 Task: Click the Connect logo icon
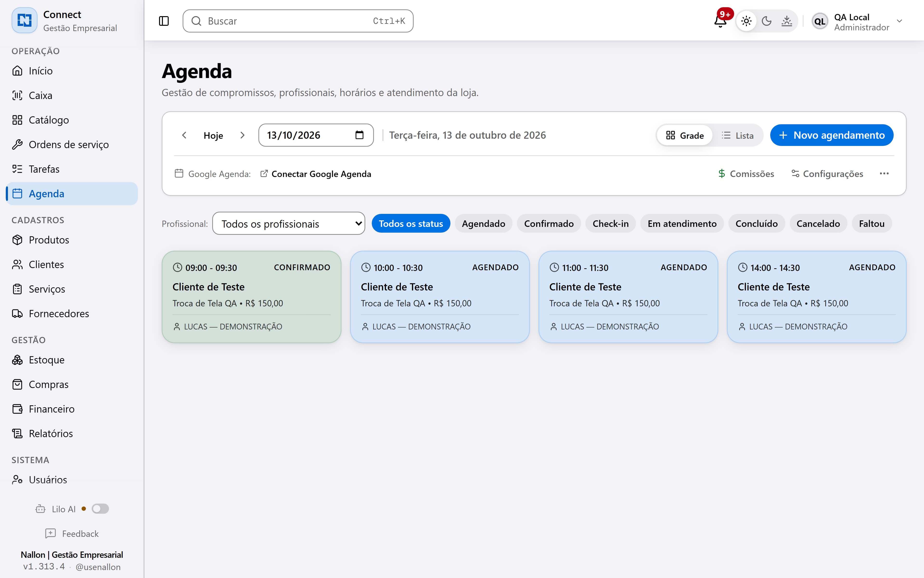coord(25,20)
